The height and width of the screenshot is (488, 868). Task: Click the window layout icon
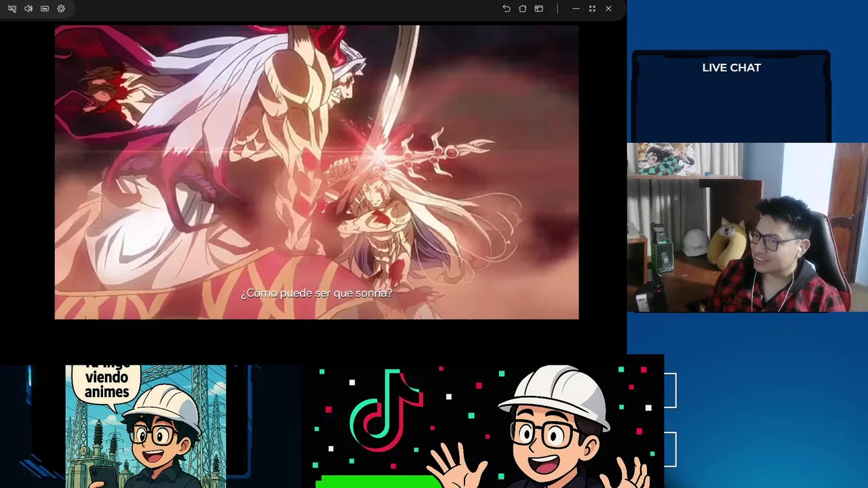tap(538, 9)
